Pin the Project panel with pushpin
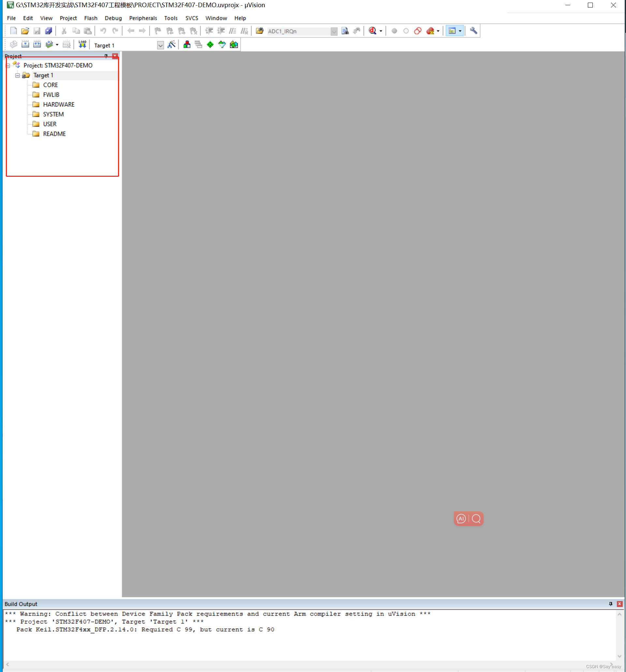This screenshot has width=626, height=672. pyautogui.click(x=106, y=56)
